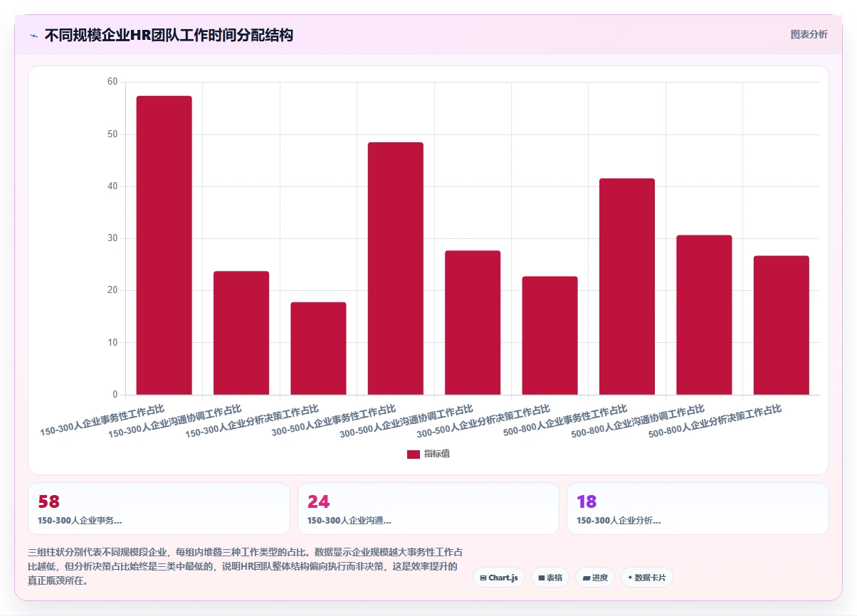The height and width of the screenshot is (616, 857).
Task: Toggle the 指标值 legend item
Action: (x=428, y=454)
